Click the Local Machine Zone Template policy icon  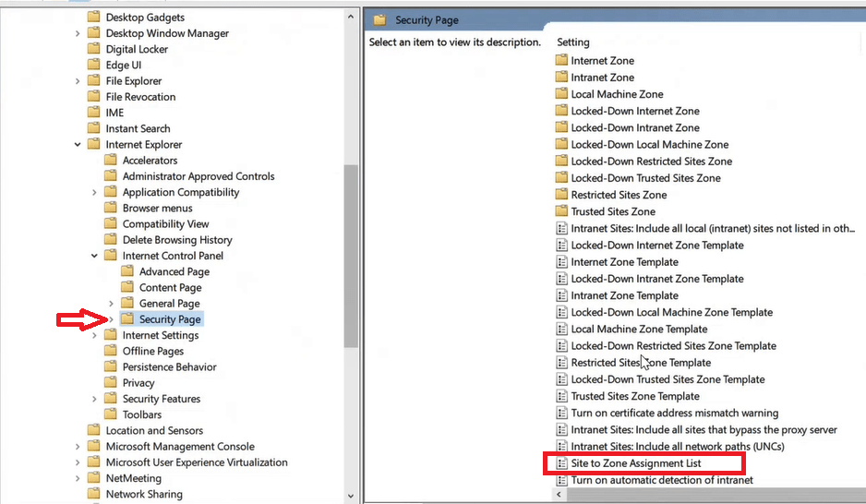point(561,330)
